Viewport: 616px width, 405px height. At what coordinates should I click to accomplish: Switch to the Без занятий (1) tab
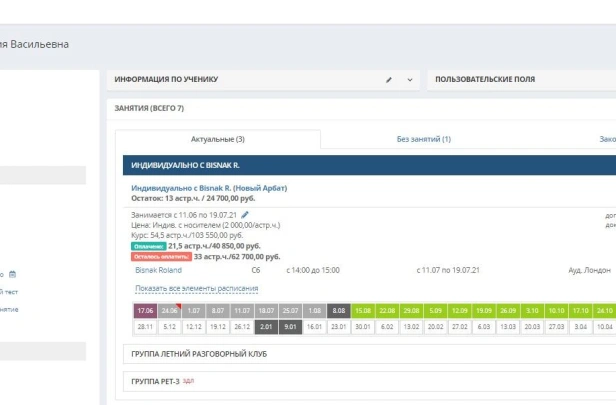coord(423,139)
